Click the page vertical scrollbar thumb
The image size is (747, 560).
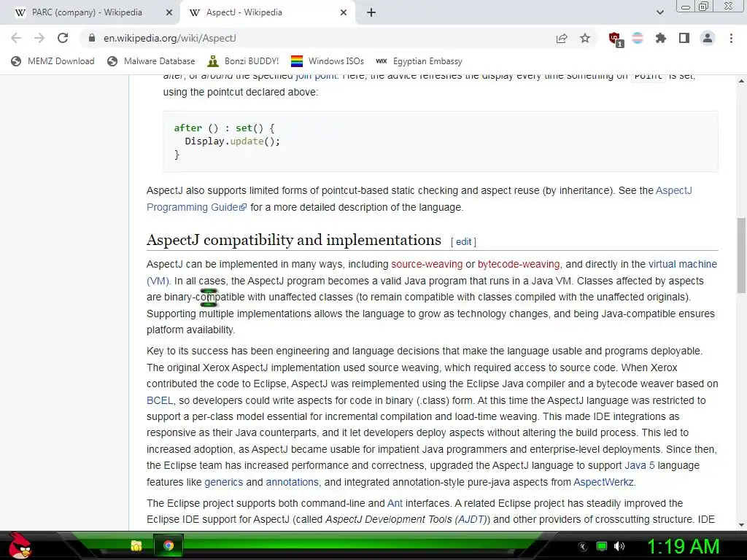tap(741, 254)
